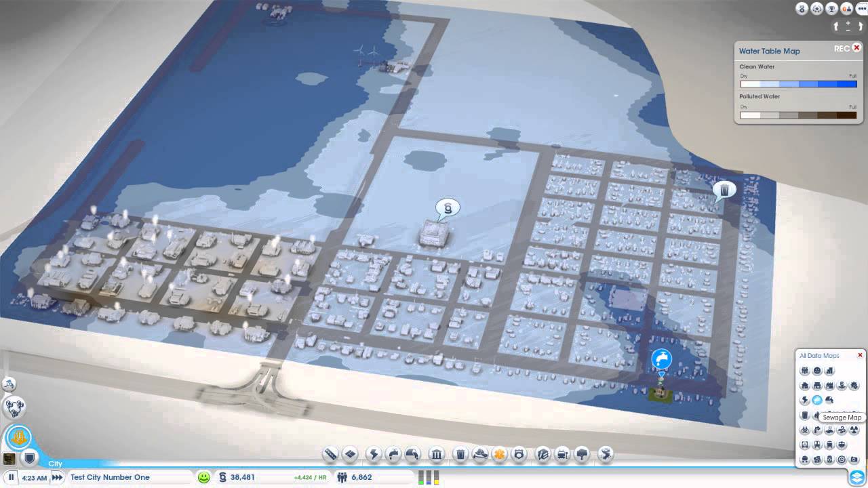Viewport: 868px width, 488px height.
Task: Close the All Data Maps panel
Action: (x=860, y=355)
